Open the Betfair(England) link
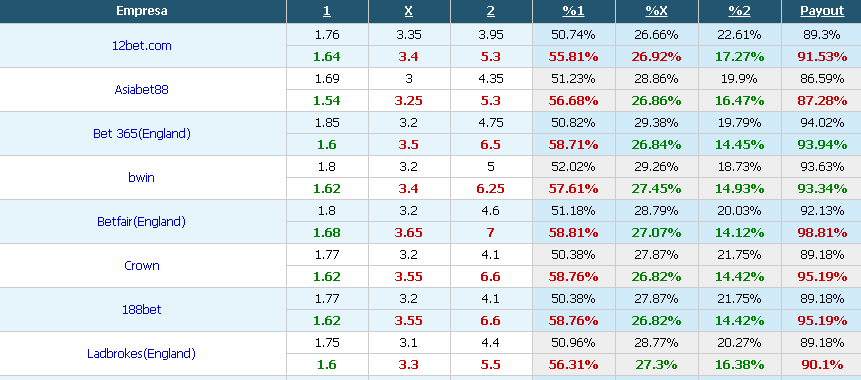 tap(142, 222)
